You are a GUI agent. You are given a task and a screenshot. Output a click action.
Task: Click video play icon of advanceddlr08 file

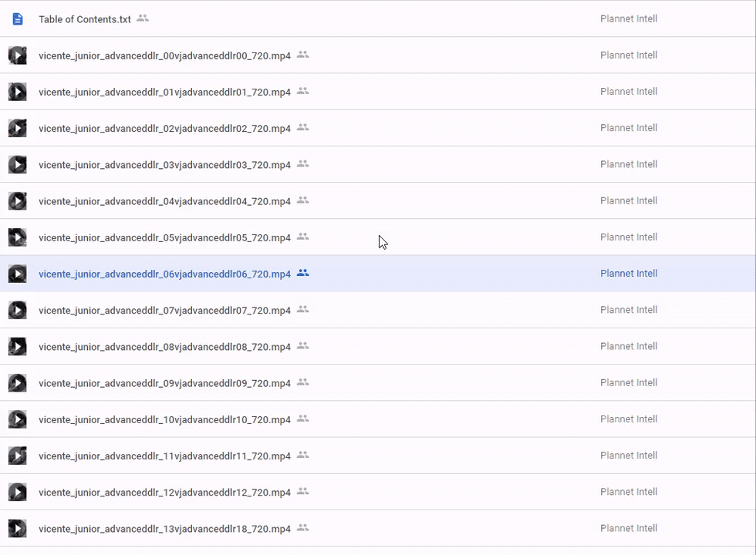pyautogui.click(x=18, y=347)
